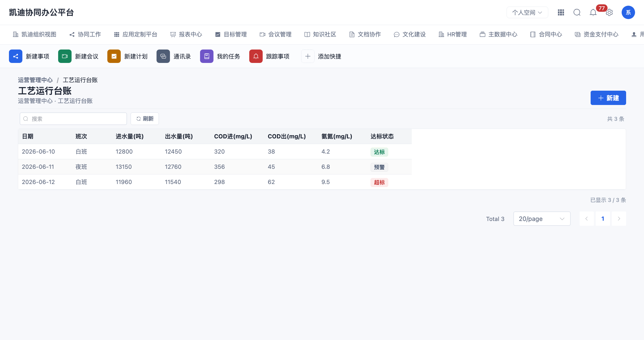This screenshot has height=340, width=644.
Task: Click the 运营管理中心 breadcrumb link
Action: click(35, 80)
